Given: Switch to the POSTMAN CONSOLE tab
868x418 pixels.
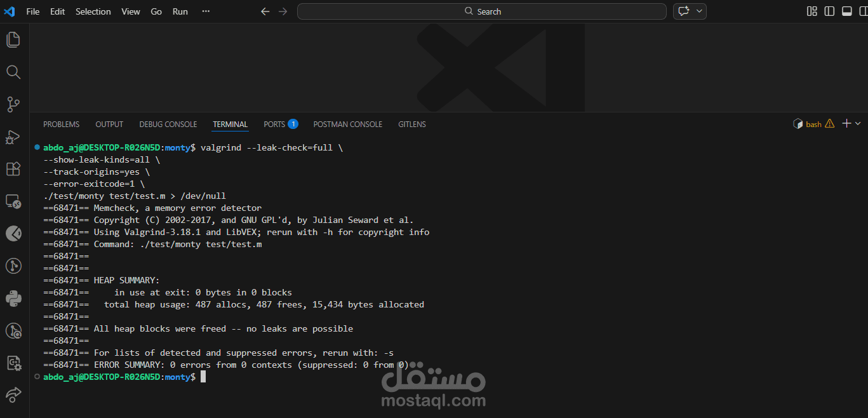Looking at the screenshot, I should click(348, 125).
